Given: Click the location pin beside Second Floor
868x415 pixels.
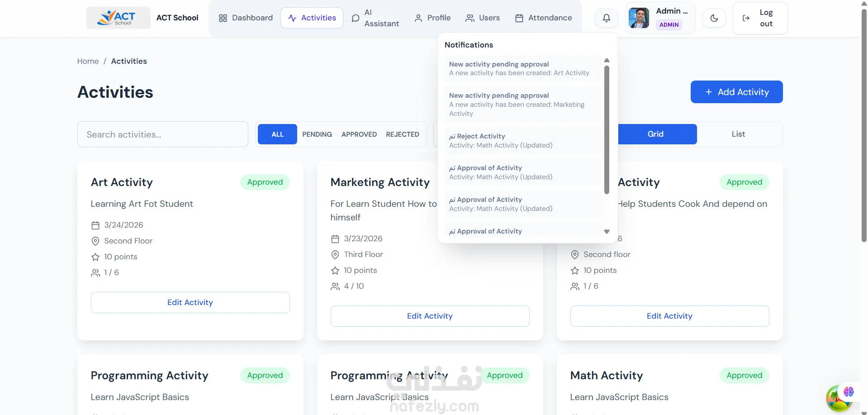Looking at the screenshot, I should [95, 241].
